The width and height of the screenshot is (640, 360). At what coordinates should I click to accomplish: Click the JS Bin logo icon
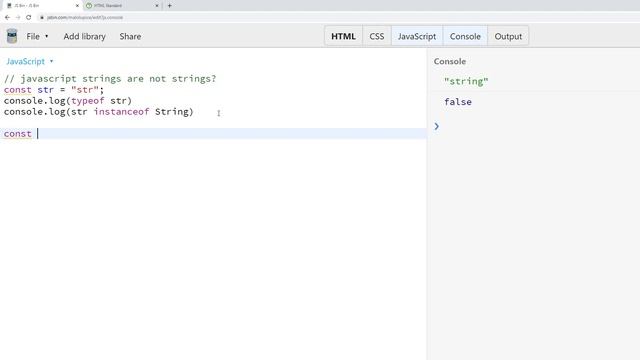[12, 36]
